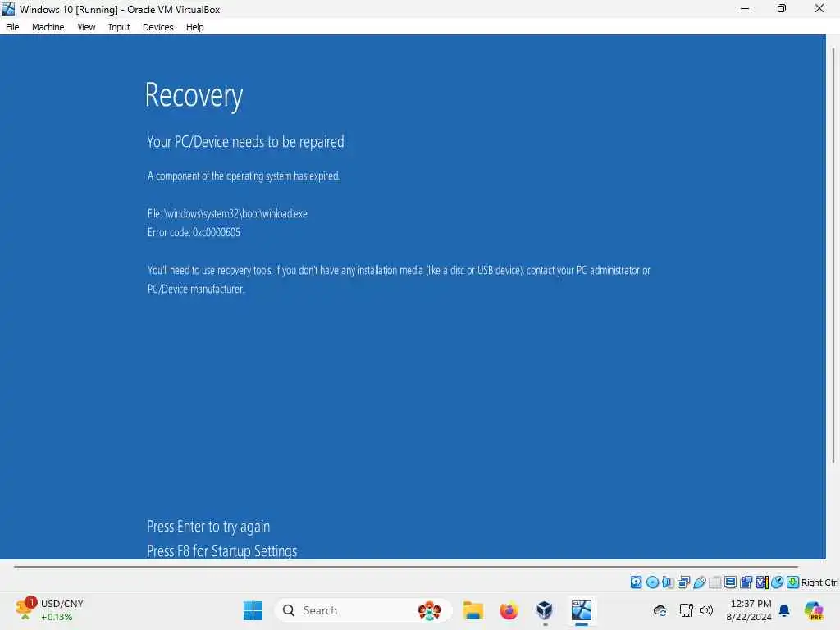Open the USD/CNY widget on the taskbar
840x630 pixels.
[x=50, y=610]
